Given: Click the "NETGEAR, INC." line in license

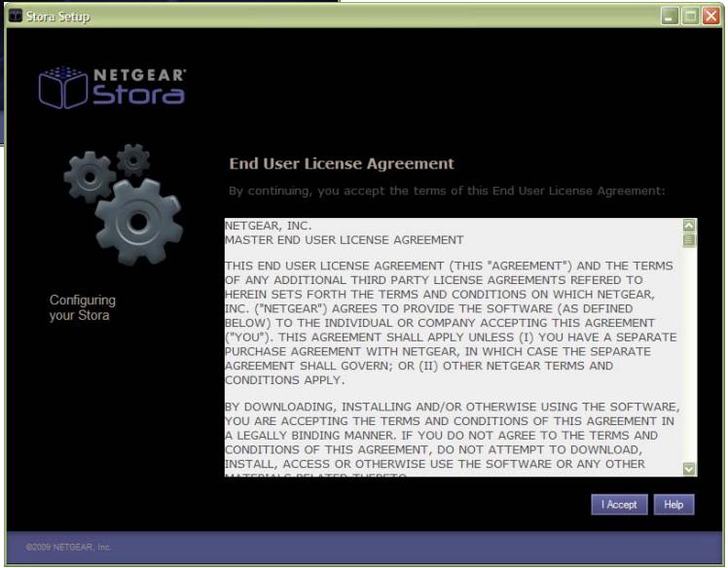Looking at the screenshot, I should tap(269, 226).
